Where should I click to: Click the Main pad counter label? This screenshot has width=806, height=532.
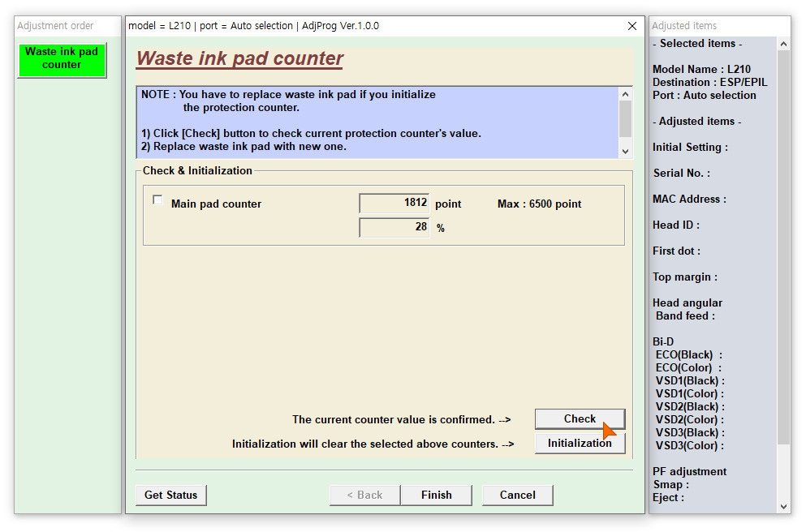point(216,204)
